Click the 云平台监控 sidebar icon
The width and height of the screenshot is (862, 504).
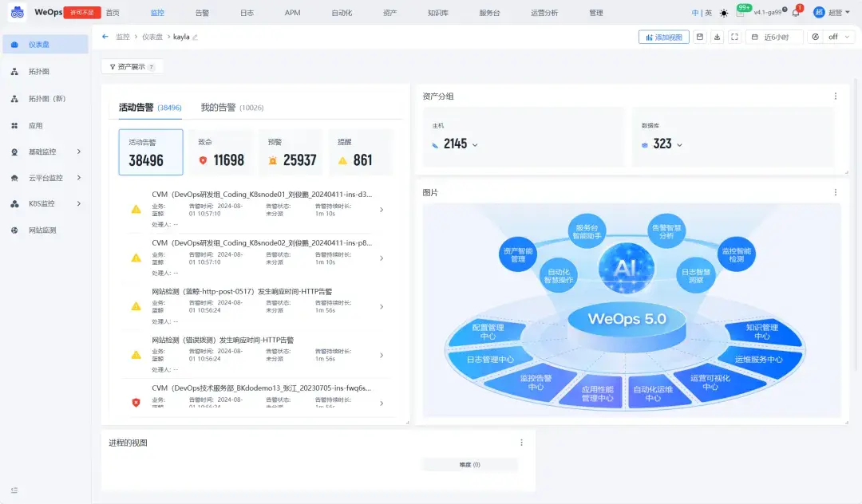(x=15, y=178)
